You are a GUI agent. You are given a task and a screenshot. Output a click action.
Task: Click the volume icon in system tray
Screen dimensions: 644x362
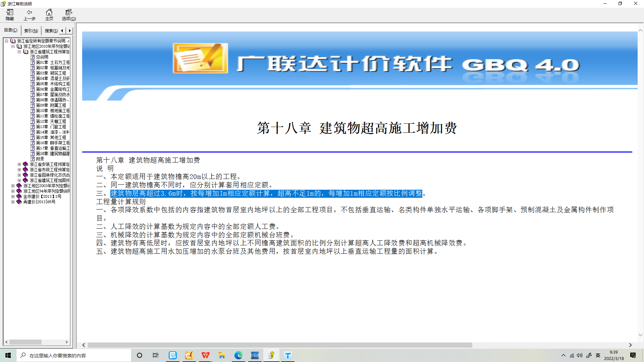click(580, 355)
